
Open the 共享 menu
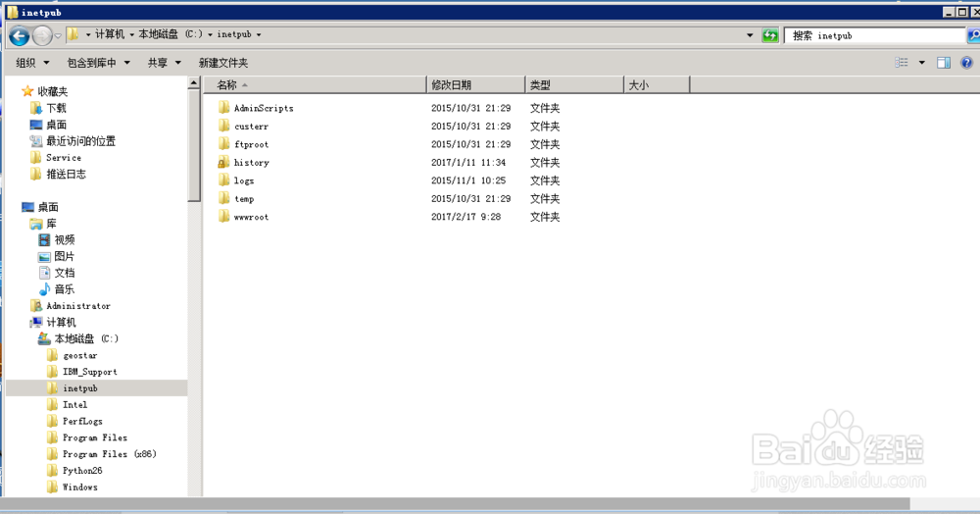[165, 63]
